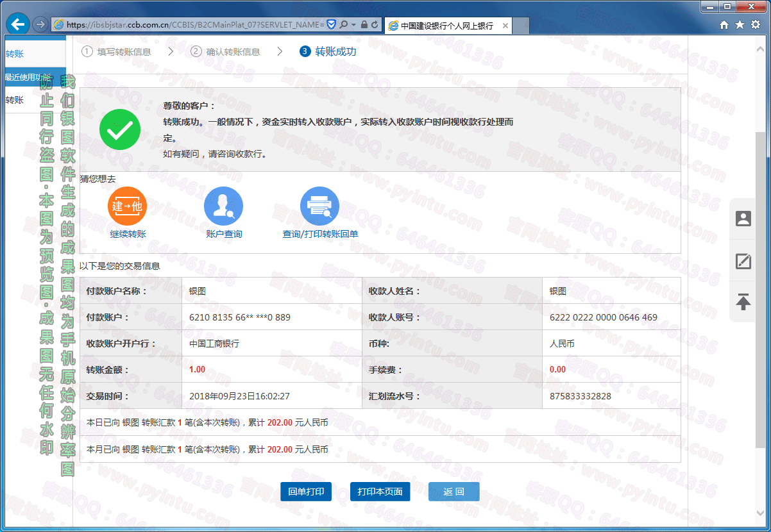Viewport: 771px width, 532px height.
Task: Click the 收款人账号 label
Action: point(394,317)
